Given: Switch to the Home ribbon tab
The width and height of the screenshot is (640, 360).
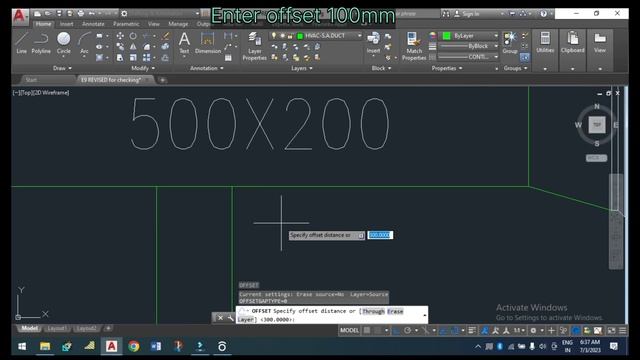Looking at the screenshot, I should click(43, 24).
